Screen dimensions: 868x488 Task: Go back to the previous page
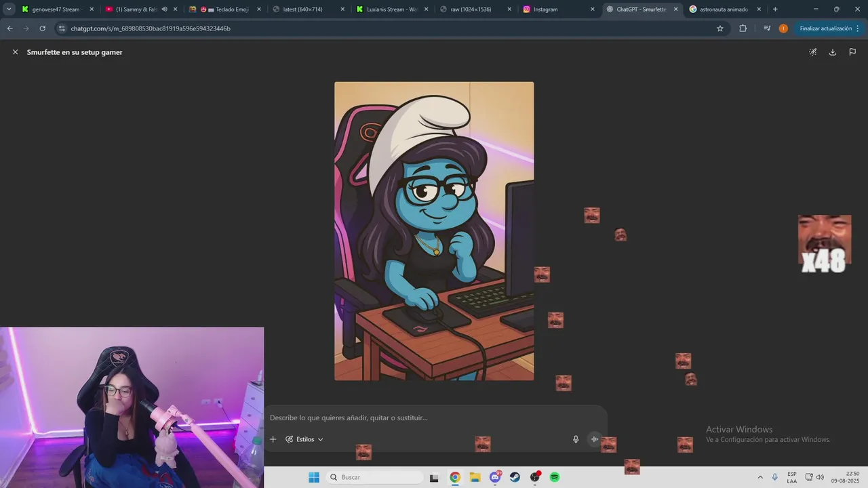pyautogui.click(x=9, y=28)
